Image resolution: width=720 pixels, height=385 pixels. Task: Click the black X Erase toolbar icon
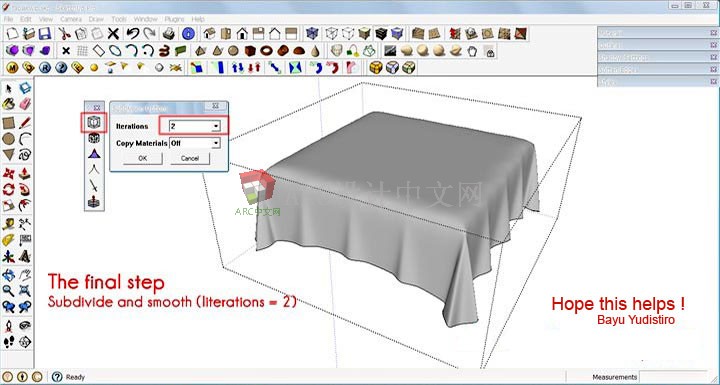pos(113,34)
